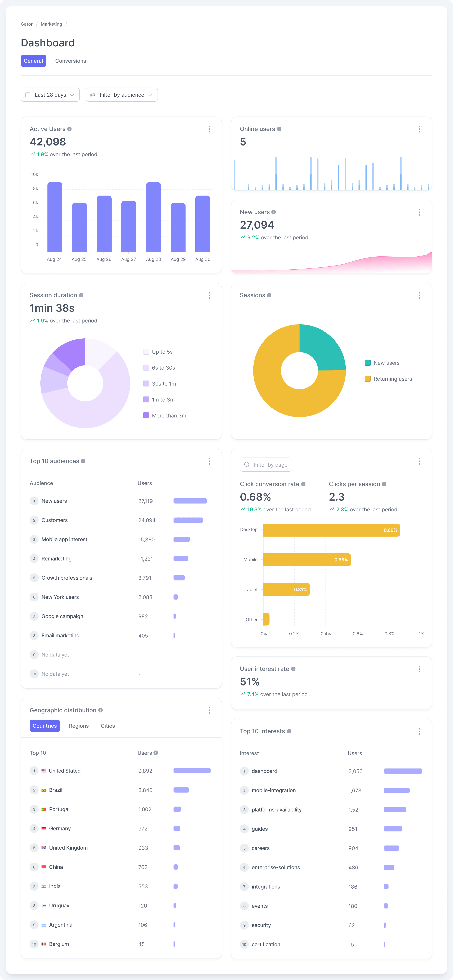Viewport: 453px width, 980px height.
Task: Select Brazil country row
Action: [121, 790]
